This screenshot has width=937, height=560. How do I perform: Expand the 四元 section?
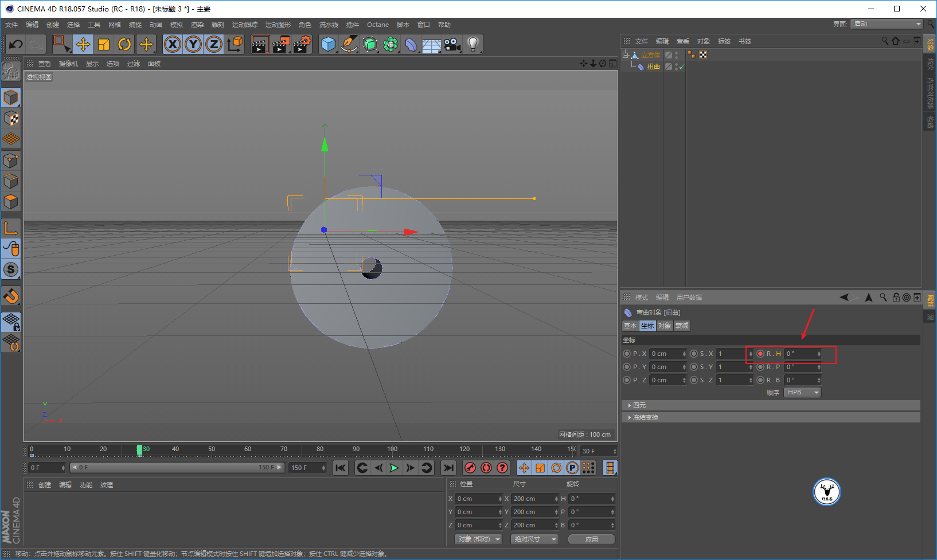(x=771, y=405)
